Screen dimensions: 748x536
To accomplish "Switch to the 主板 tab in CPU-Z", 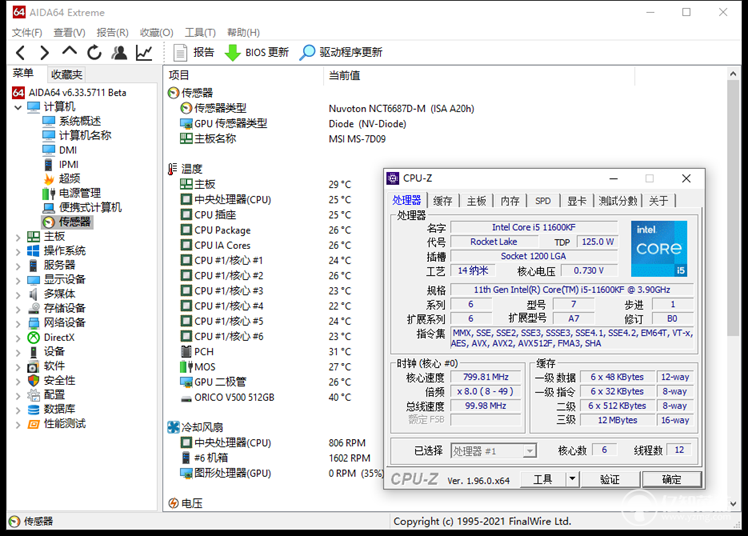I will click(477, 201).
